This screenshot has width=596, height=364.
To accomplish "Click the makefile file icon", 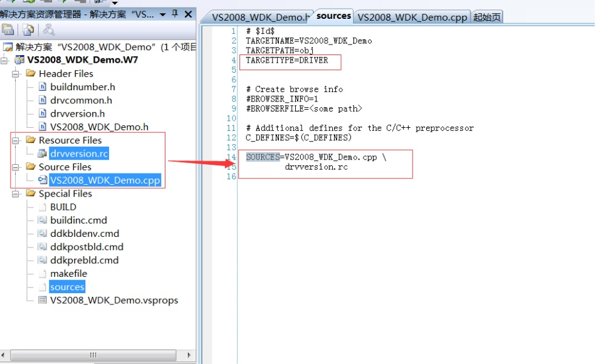I will pyautogui.click(x=43, y=274).
